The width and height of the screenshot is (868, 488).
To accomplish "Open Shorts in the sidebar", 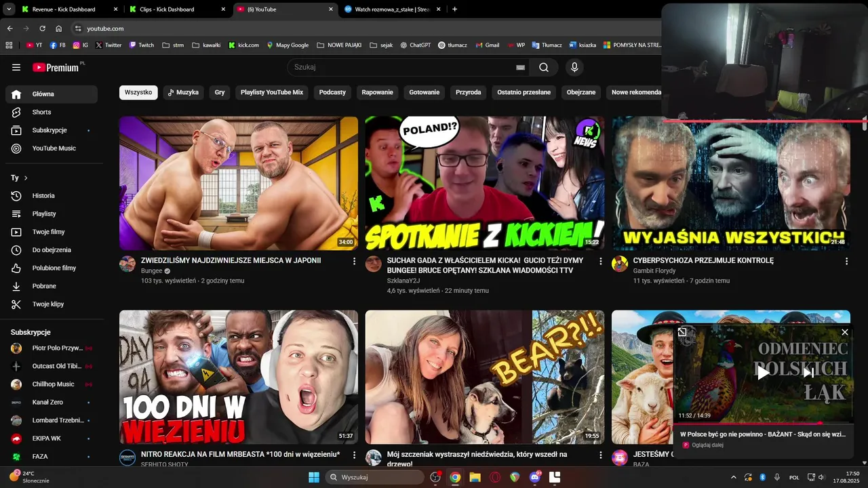I will pyautogui.click(x=52, y=112).
